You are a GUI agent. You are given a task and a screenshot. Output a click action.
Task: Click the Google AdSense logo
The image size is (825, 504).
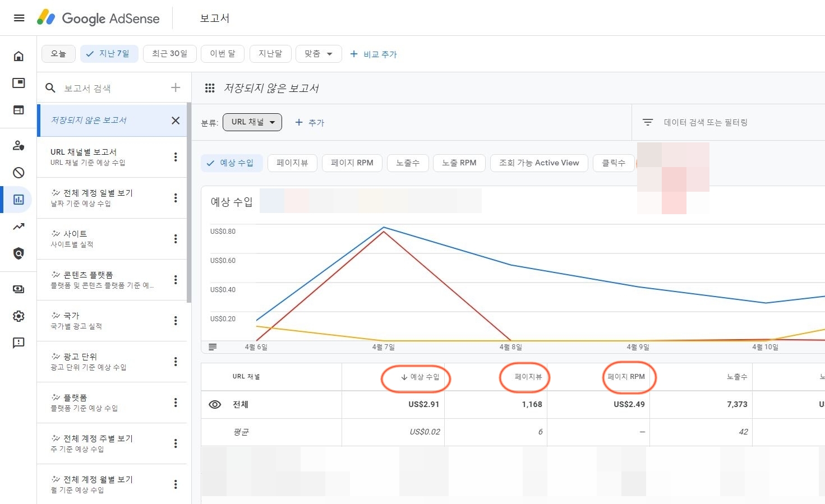pyautogui.click(x=98, y=18)
